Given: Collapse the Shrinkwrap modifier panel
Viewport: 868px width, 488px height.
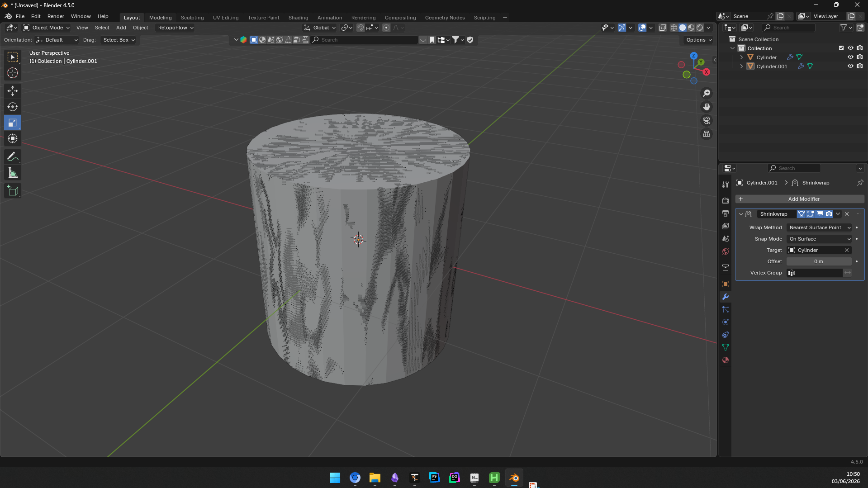Looking at the screenshot, I should [x=741, y=214].
